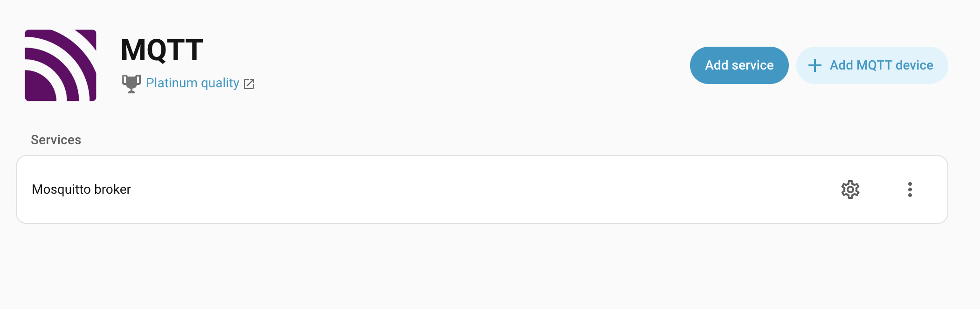Image resolution: width=980 pixels, height=309 pixels.
Task: Click the plus icon on Add MQTT device
Action: tap(814, 65)
